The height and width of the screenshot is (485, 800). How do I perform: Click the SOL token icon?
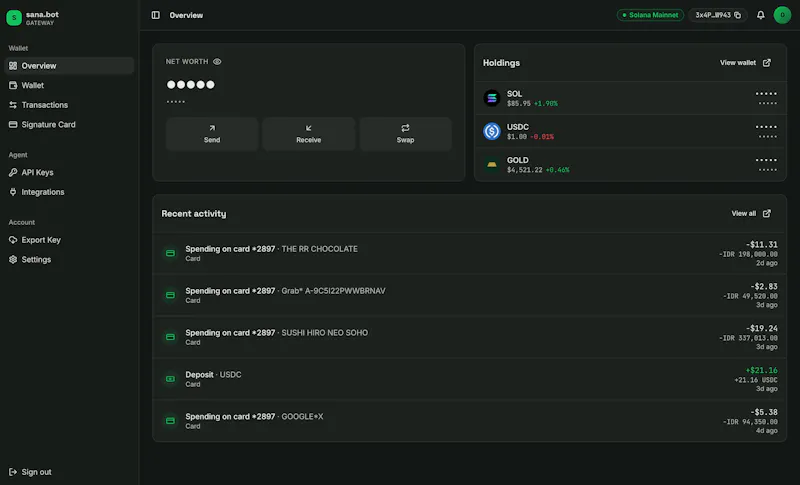[x=492, y=98]
